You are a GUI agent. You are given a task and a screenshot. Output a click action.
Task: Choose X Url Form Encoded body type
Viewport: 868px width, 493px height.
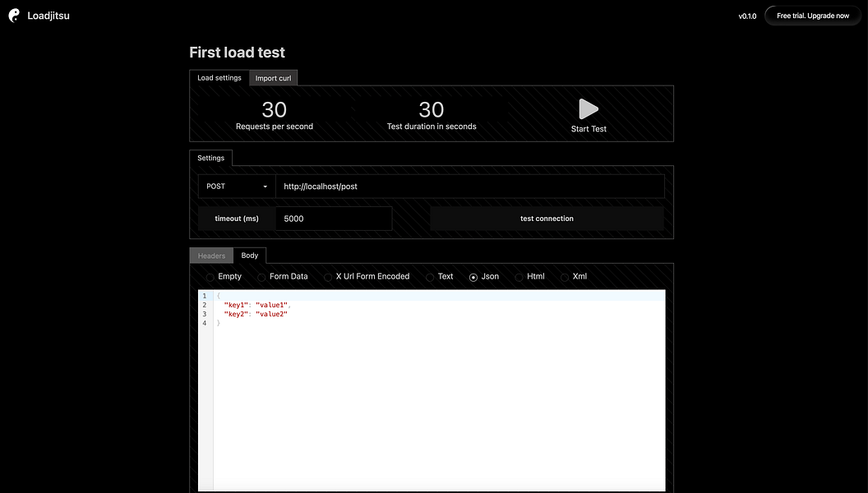point(328,277)
